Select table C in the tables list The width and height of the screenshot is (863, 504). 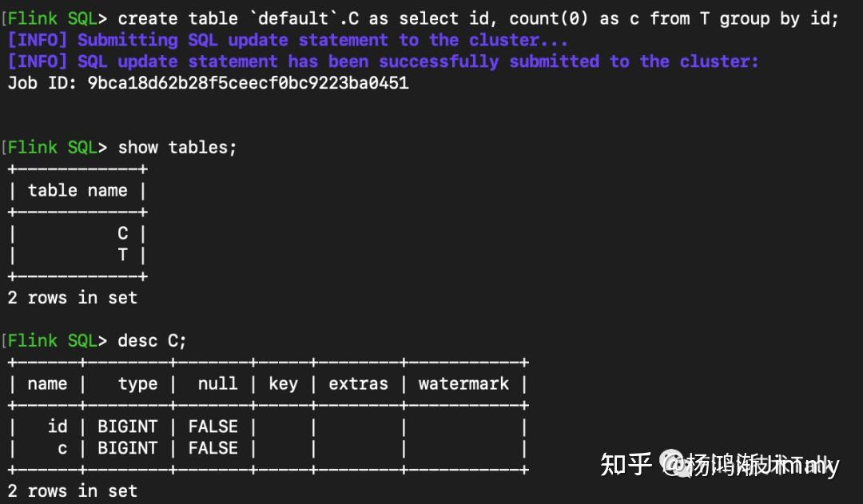point(123,233)
